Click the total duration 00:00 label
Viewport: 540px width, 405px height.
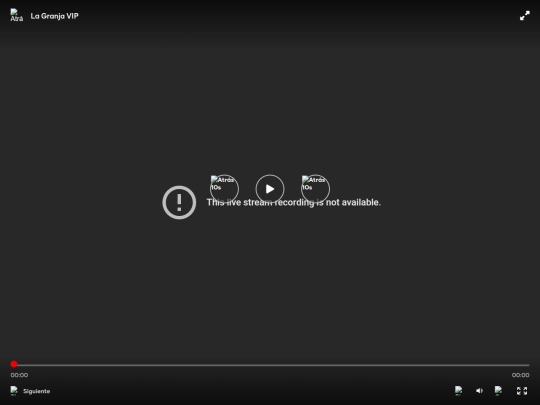[520, 375]
